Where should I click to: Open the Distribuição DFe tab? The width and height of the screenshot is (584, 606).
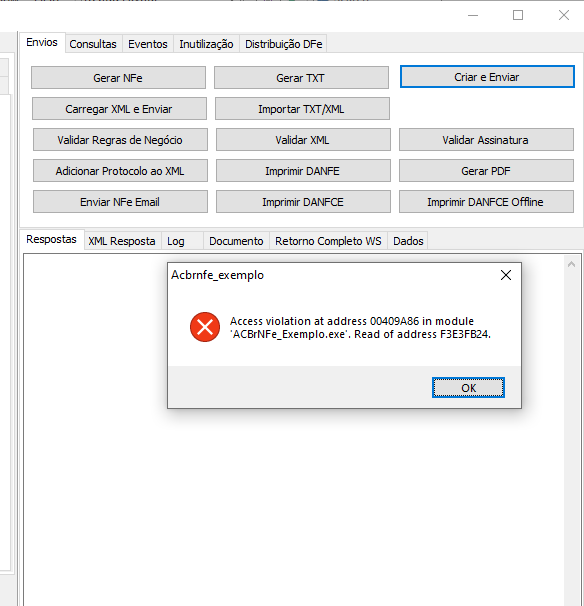[283, 44]
